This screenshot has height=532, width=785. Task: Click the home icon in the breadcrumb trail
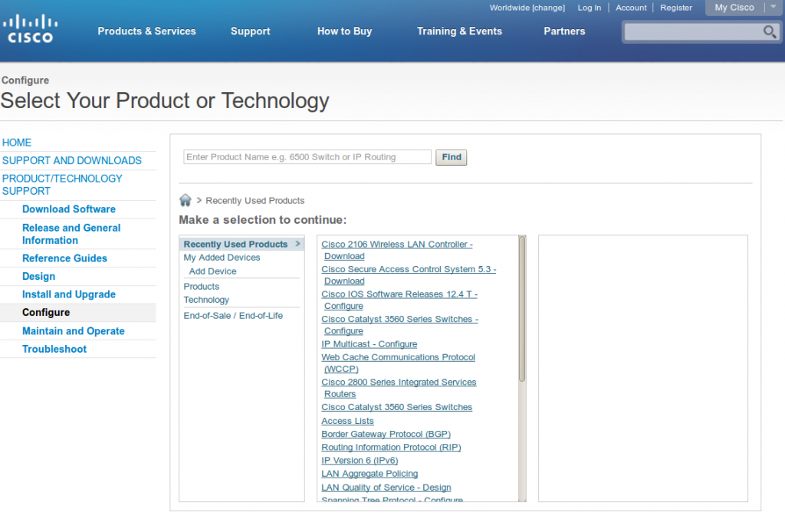tap(186, 200)
